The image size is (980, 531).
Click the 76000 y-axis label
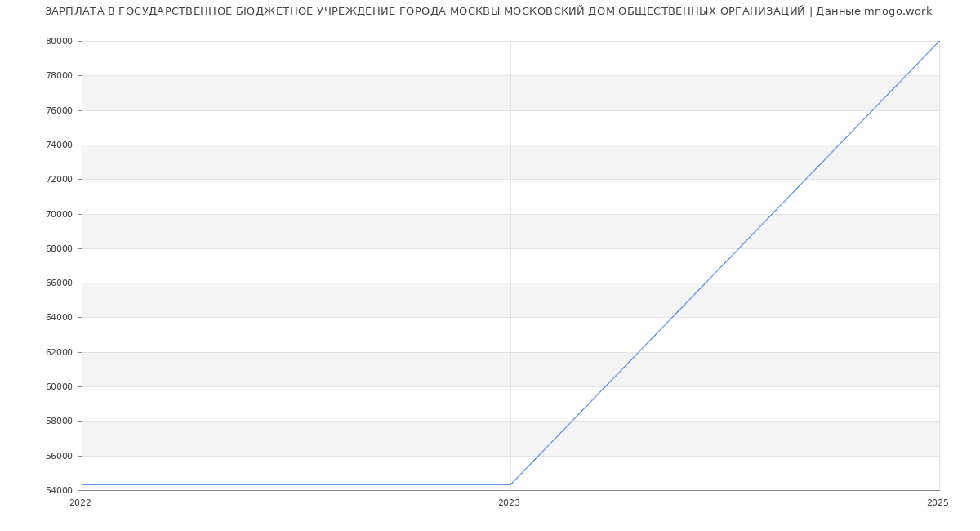coord(59,110)
